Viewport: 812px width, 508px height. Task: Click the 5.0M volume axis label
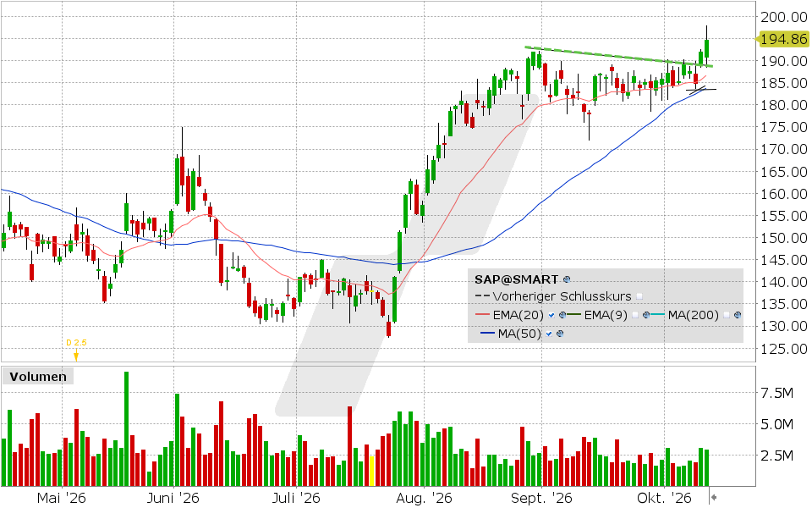pos(776,424)
